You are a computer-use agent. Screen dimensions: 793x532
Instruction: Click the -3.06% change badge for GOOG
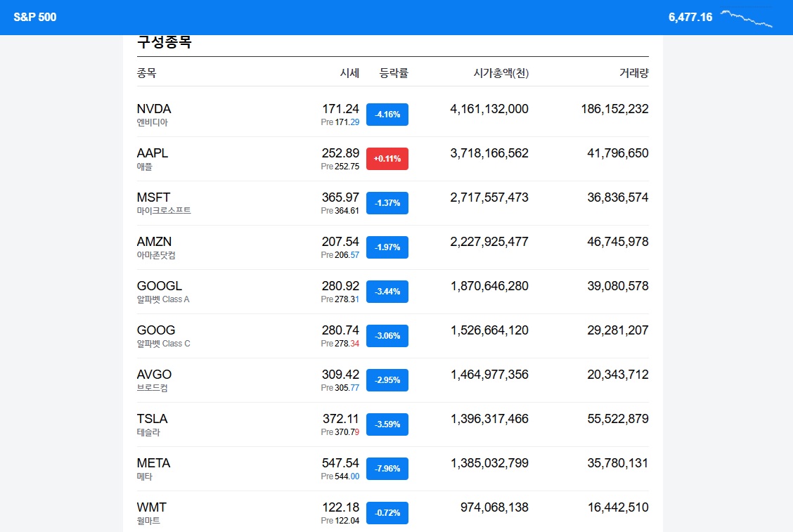(x=387, y=336)
